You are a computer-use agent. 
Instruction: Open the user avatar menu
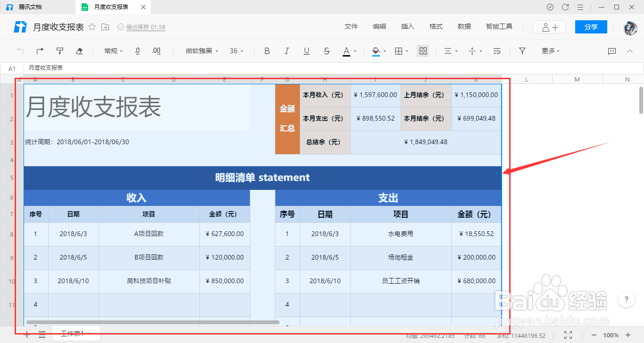(630, 27)
